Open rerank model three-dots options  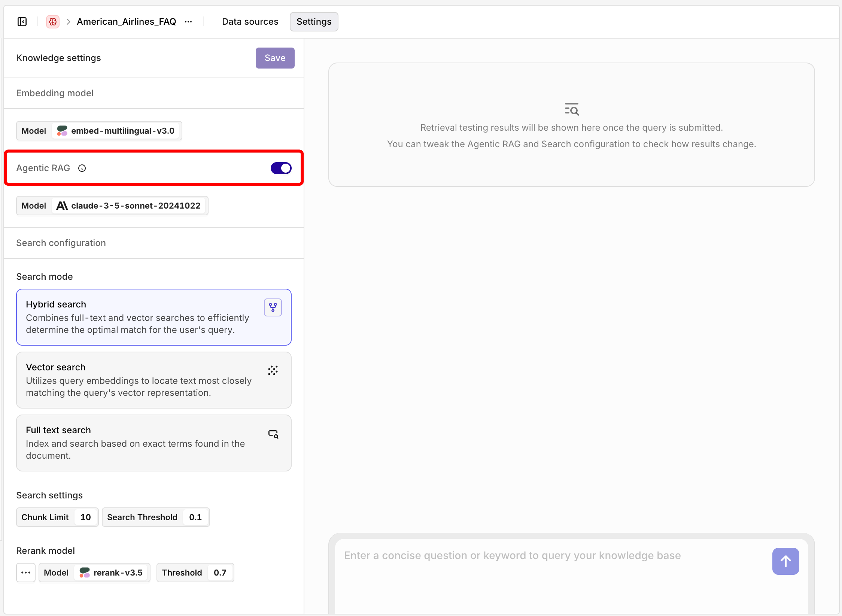26,573
